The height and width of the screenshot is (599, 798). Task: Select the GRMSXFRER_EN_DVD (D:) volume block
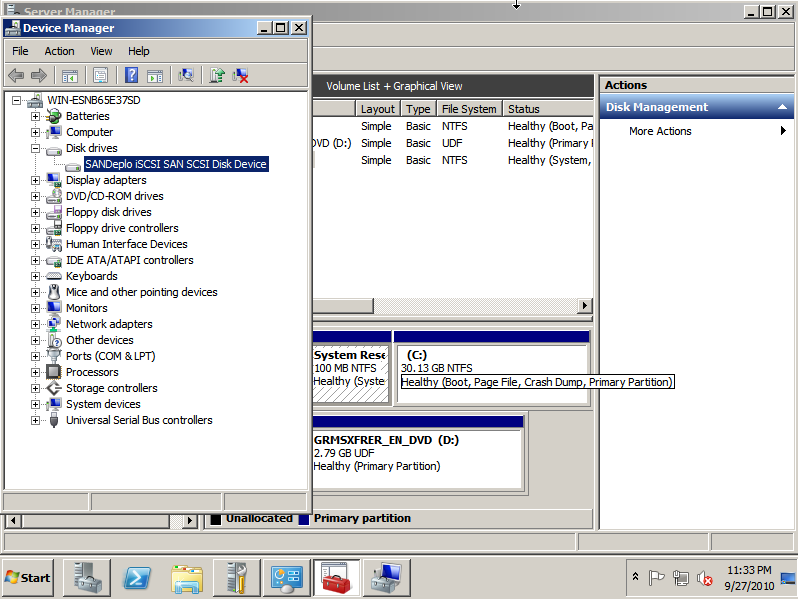point(418,453)
